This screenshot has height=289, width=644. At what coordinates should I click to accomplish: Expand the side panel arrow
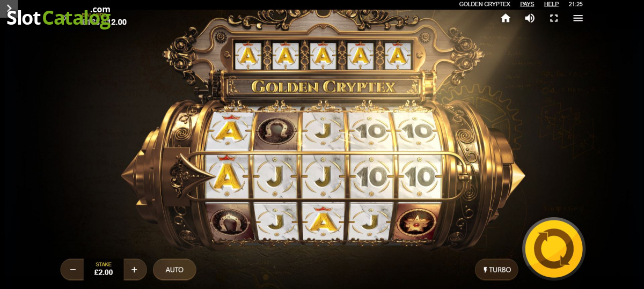pyautogui.click(x=9, y=8)
